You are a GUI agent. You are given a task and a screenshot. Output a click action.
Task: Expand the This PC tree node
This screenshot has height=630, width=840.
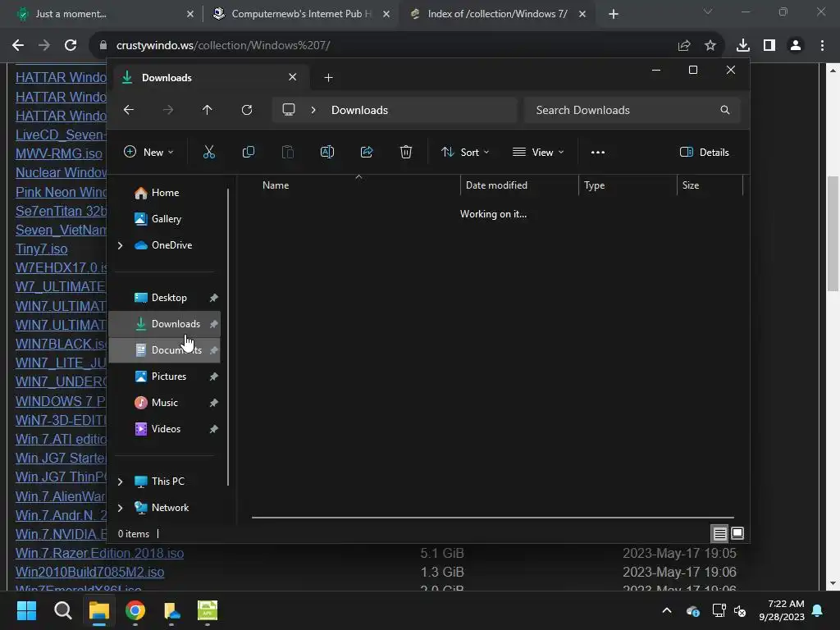[x=120, y=482]
